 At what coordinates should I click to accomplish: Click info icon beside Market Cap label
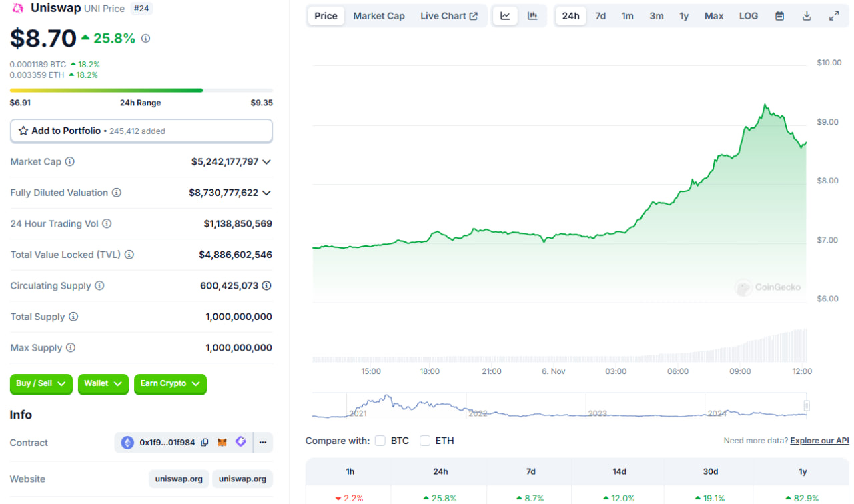70,162
